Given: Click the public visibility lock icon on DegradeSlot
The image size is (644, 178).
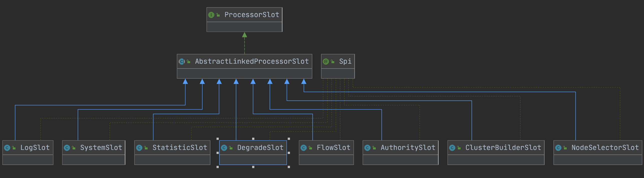Looking at the screenshot, I should pos(231,148).
